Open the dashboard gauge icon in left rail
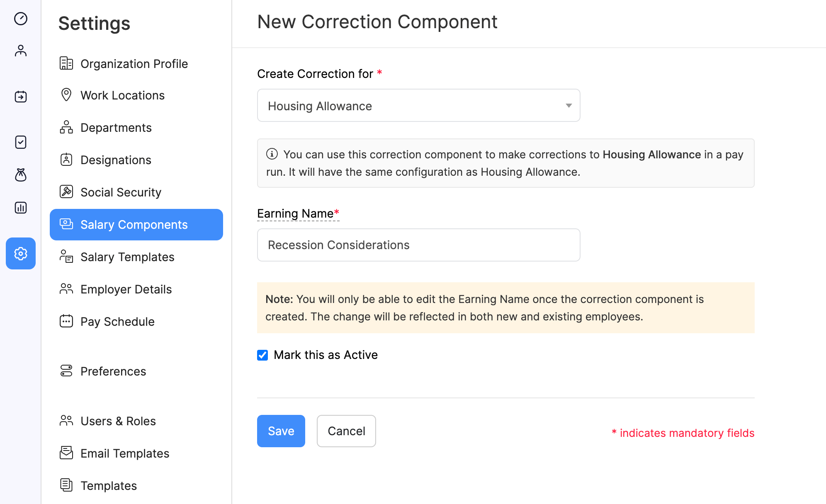 (x=21, y=19)
